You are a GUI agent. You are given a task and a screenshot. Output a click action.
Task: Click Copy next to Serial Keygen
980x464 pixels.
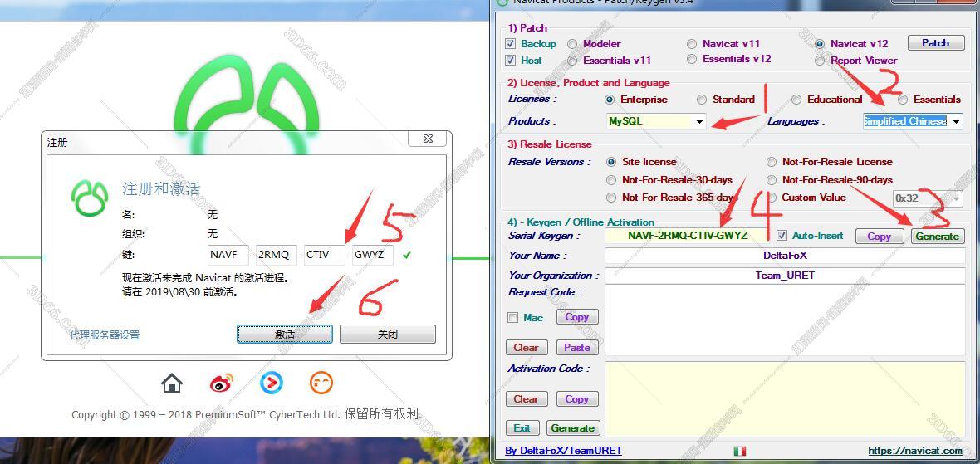click(x=879, y=236)
